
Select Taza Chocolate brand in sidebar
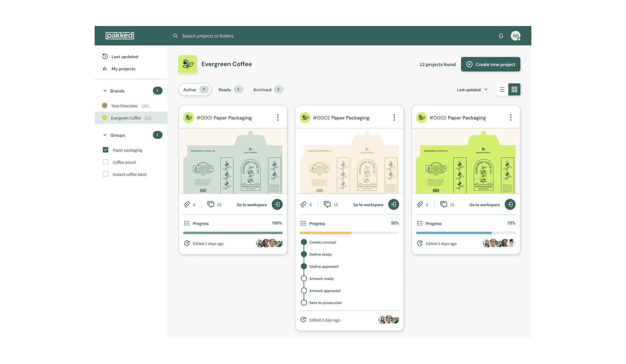(x=124, y=106)
